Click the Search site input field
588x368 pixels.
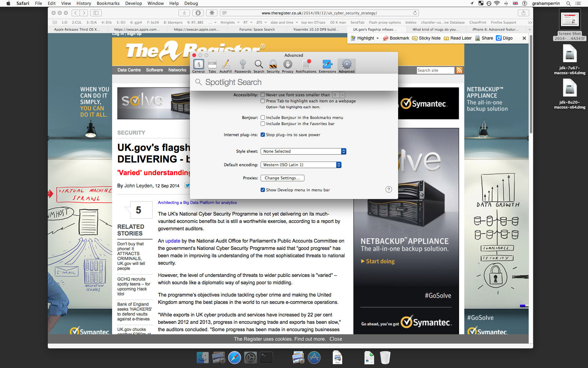(x=435, y=70)
